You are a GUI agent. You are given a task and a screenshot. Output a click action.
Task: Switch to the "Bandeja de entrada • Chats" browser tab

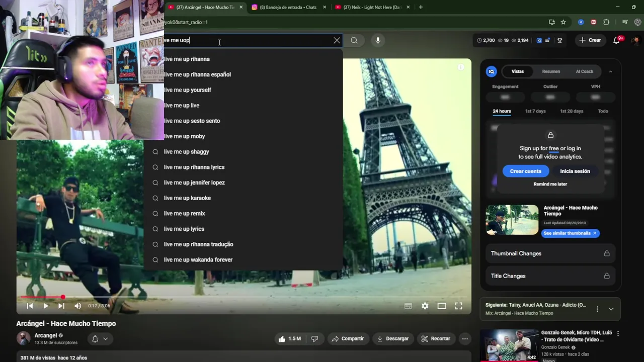288,7
